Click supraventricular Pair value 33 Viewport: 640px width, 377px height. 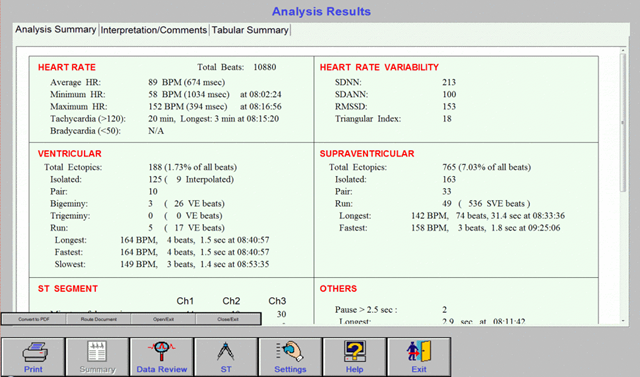(x=447, y=191)
